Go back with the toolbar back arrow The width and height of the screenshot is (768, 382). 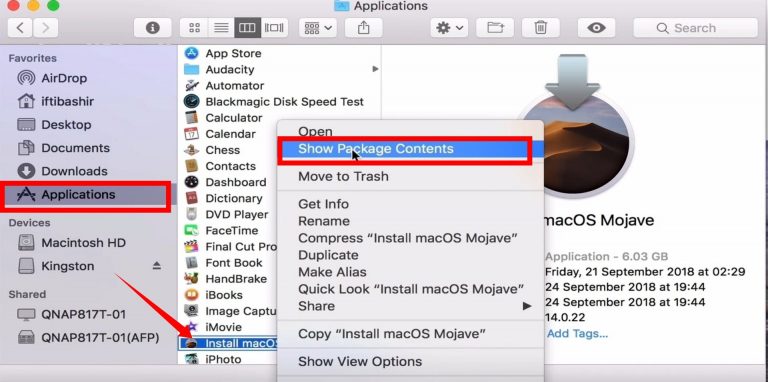(21, 28)
